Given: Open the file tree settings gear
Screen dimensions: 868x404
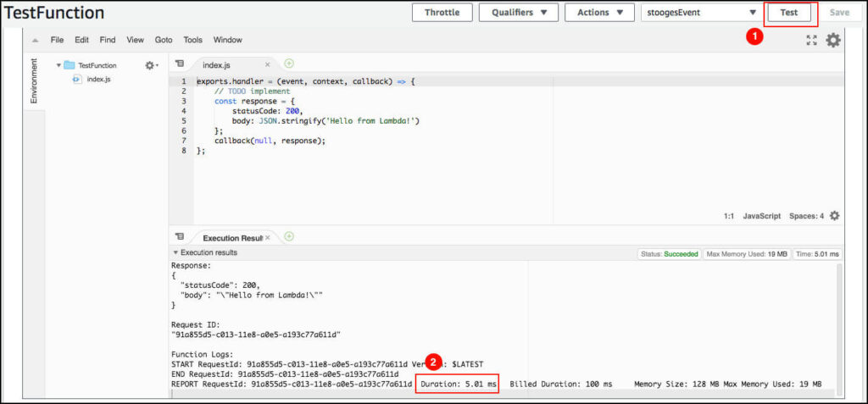Looking at the screenshot, I should point(151,65).
